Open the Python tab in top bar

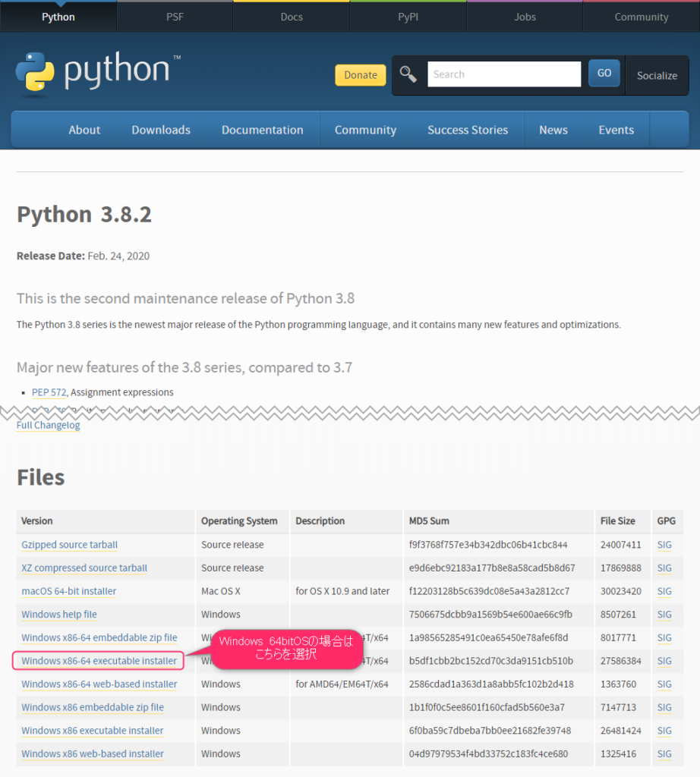pyautogui.click(x=58, y=17)
